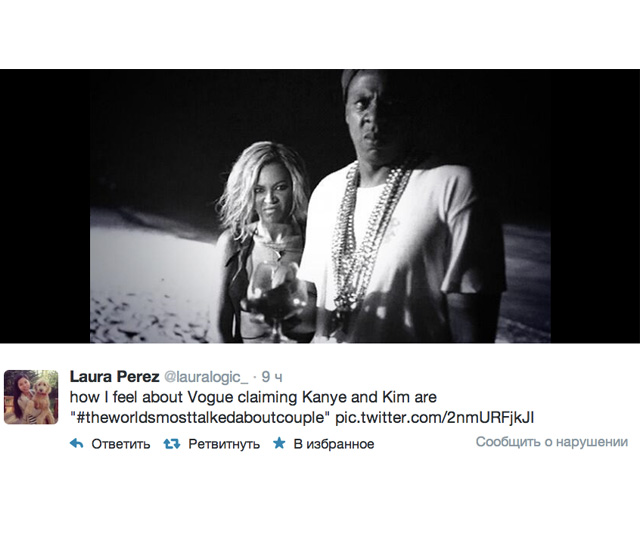The height and width of the screenshot is (540, 640).
Task: Open the black-and-white photo attachment
Action: (320, 206)
